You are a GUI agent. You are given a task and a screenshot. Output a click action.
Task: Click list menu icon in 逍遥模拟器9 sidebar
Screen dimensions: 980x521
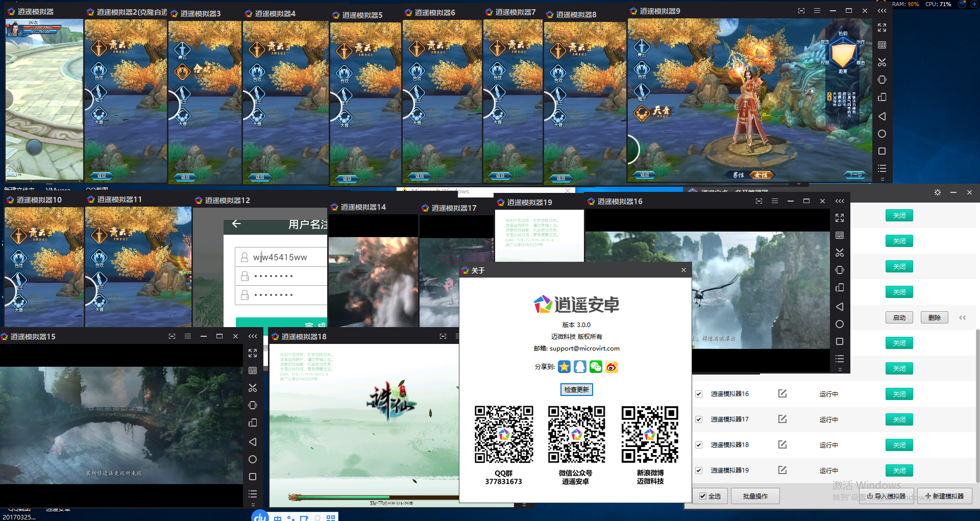[x=882, y=168]
